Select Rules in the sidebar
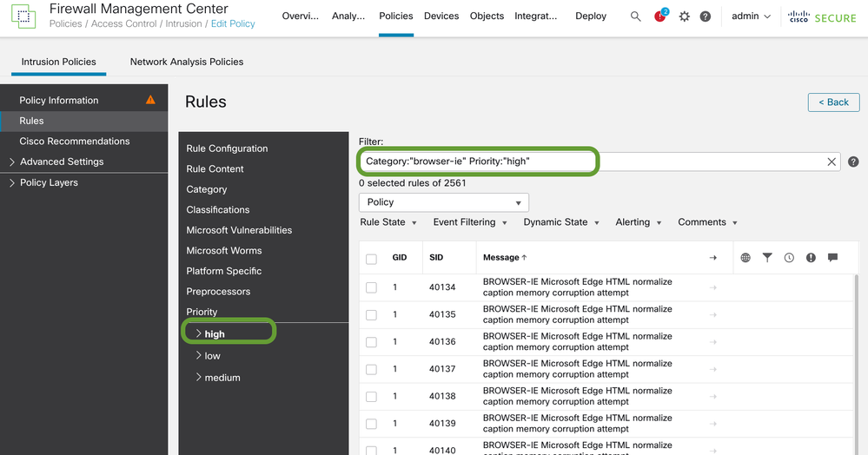This screenshot has height=455, width=868. coord(83,121)
